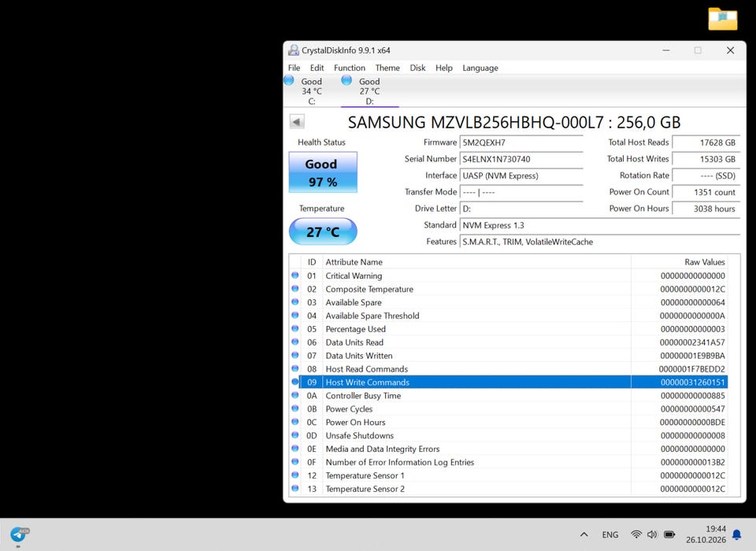Click the Interface field UASP (NVM Express)
756x551 pixels.
coord(521,176)
